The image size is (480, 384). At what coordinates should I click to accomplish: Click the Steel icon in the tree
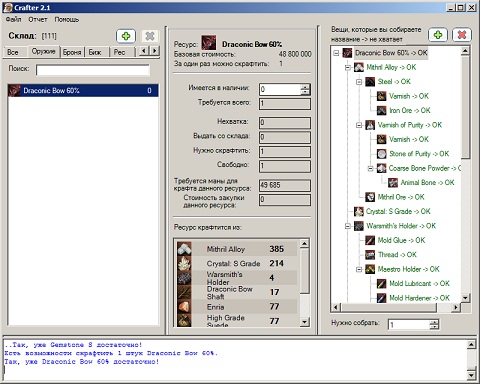[370, 82]
